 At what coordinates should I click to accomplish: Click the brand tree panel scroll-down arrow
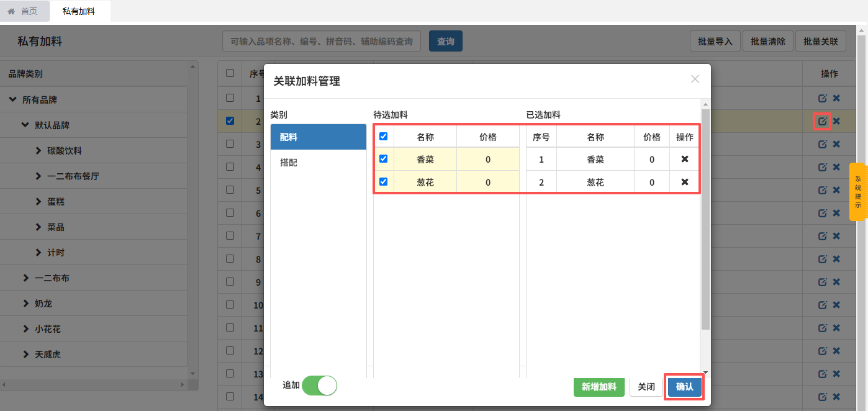click(x=192, y=373)
